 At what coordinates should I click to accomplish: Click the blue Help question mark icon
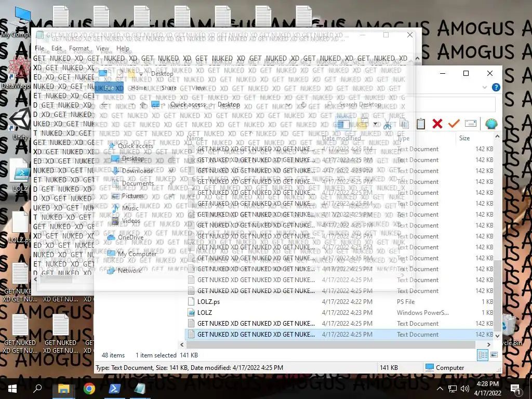point(496,87)
